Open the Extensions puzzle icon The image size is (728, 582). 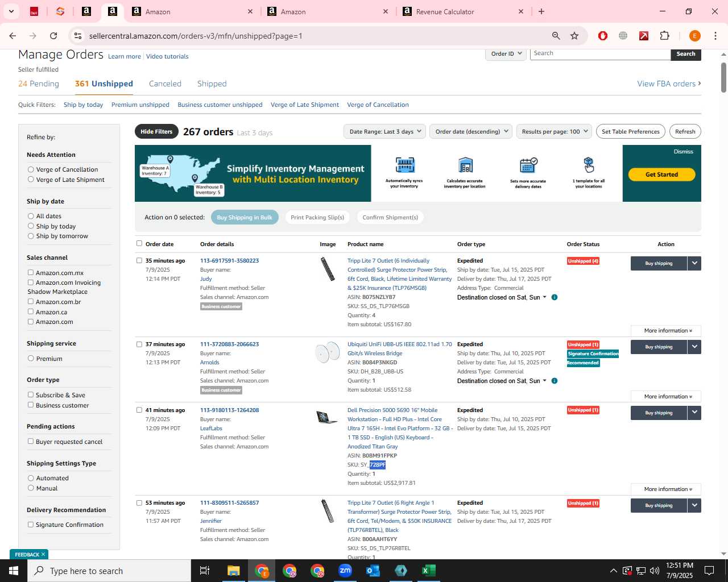click(x=664, y=36)
